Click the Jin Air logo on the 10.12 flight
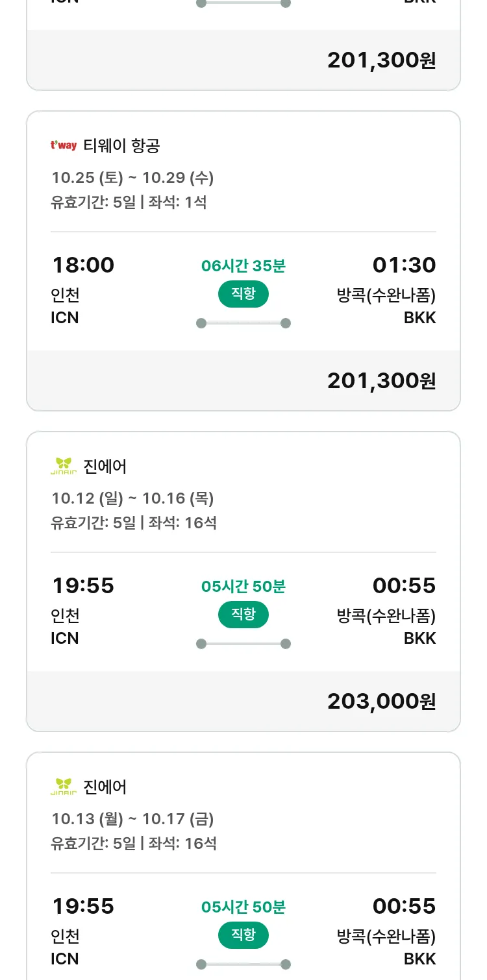 point(64,466)
